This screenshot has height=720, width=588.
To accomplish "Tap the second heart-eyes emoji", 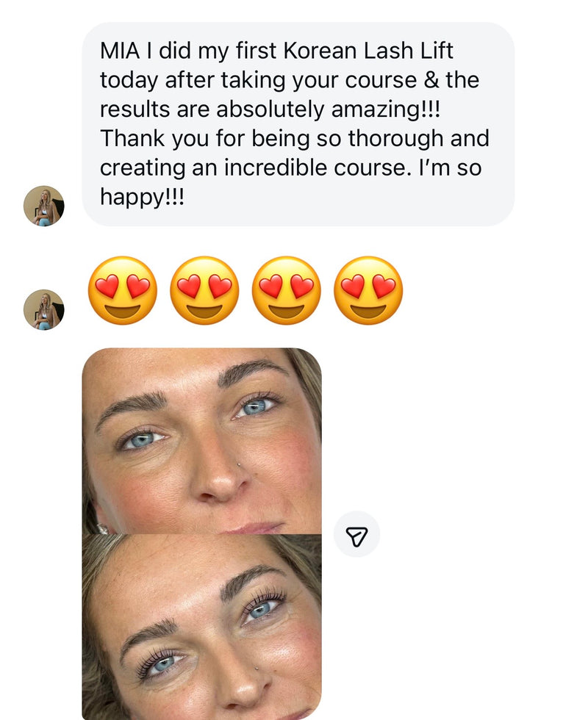I will 204,291.
